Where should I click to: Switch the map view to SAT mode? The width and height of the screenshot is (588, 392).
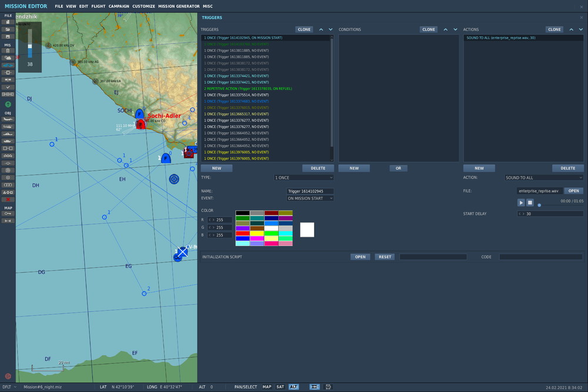point(280,387)
